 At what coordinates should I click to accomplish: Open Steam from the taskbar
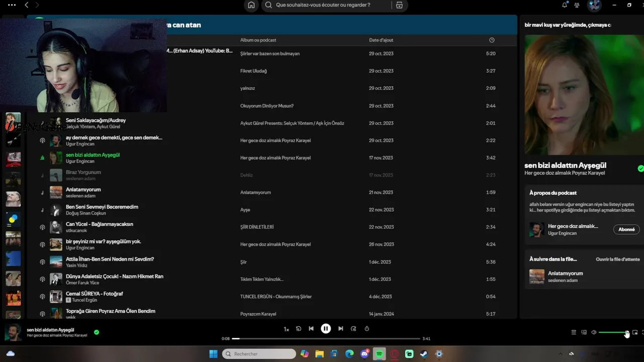(424, 354)
